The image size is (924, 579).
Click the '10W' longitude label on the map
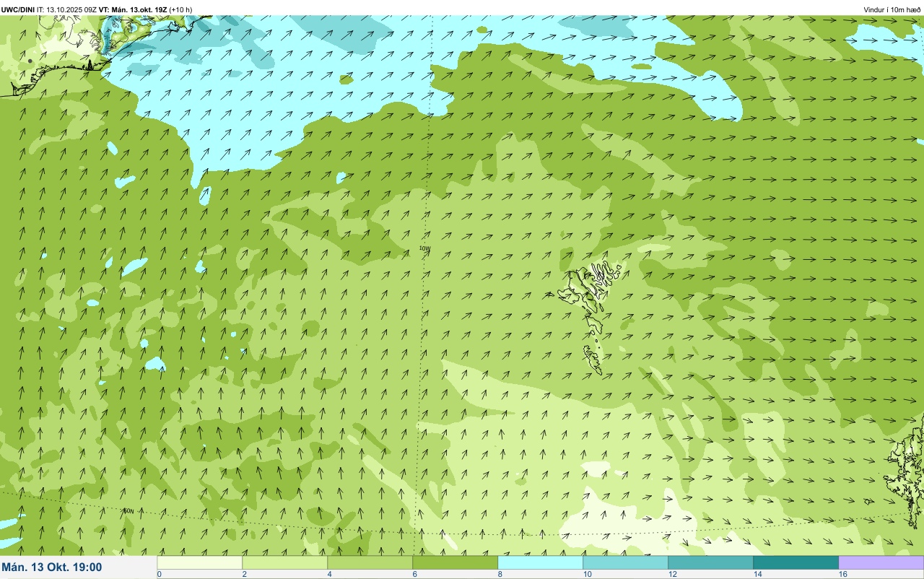coord(424,248)
